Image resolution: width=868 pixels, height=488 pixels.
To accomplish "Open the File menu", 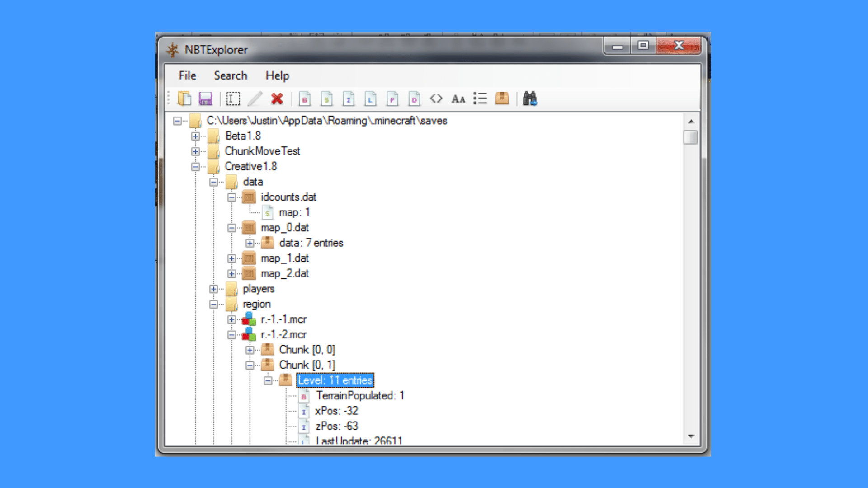I will pos(187,75).
